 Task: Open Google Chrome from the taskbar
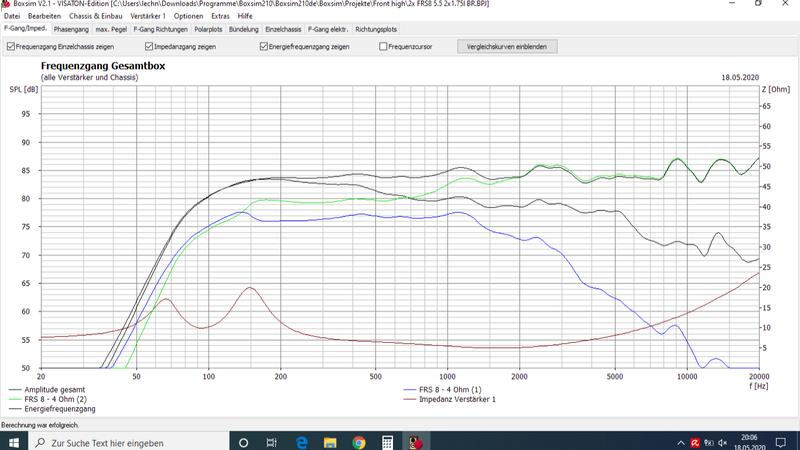tap(358, 441)
